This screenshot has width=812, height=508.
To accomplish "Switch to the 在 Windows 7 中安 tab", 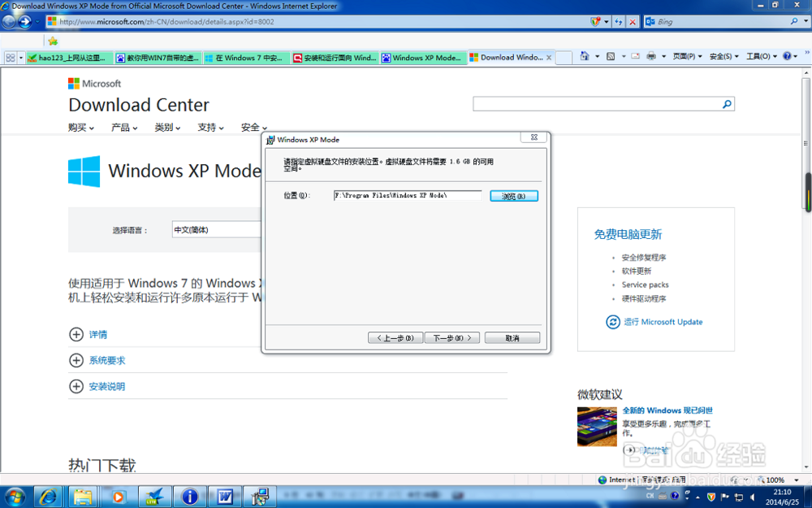I will point(246,58).
